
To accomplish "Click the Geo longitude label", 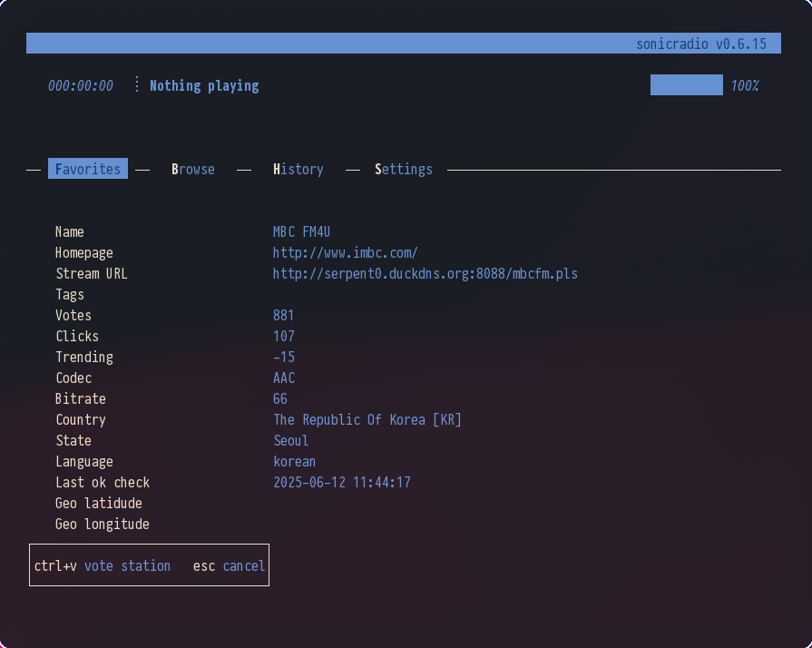I will (x=102, y=525).
